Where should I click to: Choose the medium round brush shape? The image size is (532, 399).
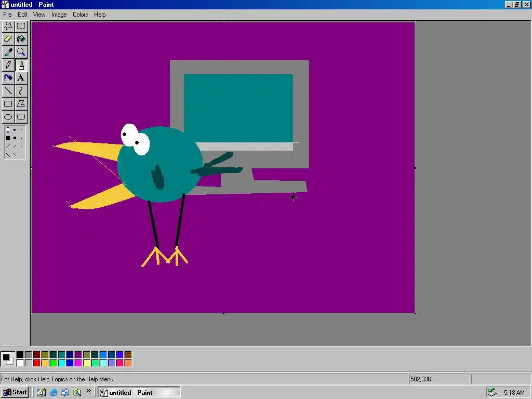click(x=15, y=129)
